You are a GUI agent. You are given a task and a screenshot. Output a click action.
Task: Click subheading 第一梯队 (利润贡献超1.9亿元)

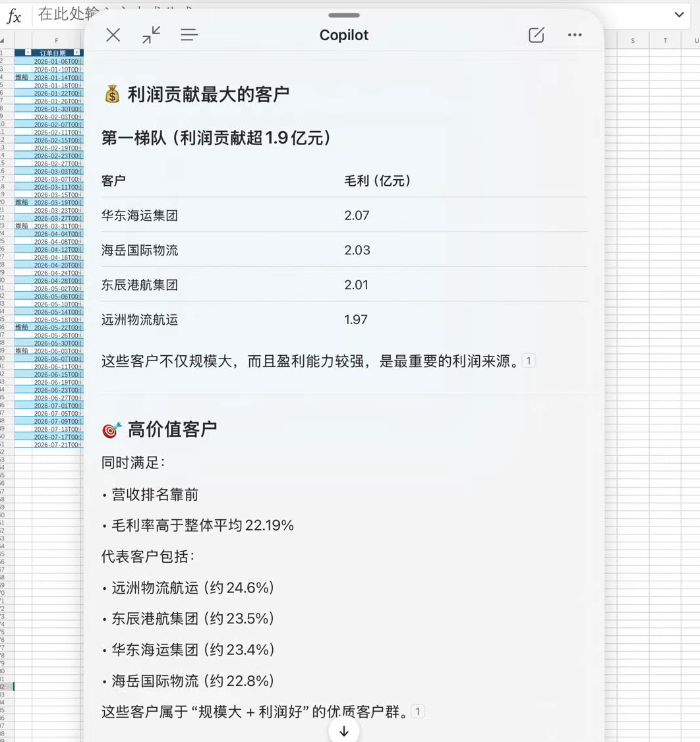pos(216,138)
